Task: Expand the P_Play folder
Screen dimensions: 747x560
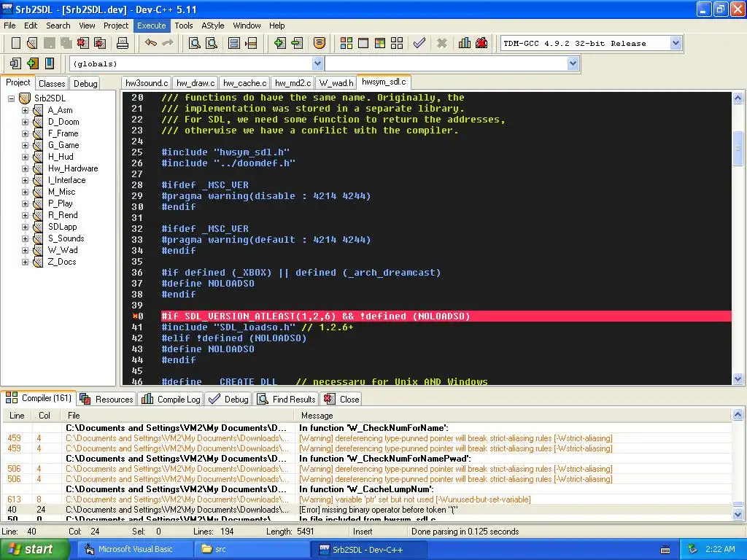Action: (26, 203)
